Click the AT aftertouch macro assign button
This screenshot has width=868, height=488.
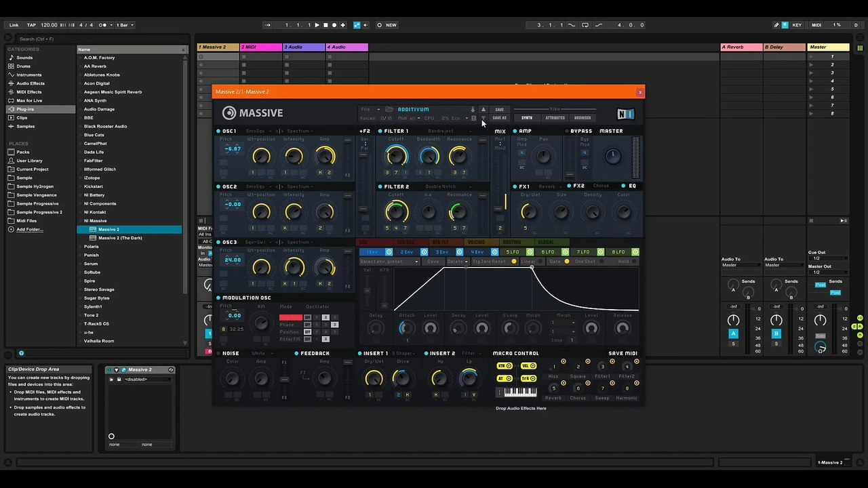tap(505, 378)
